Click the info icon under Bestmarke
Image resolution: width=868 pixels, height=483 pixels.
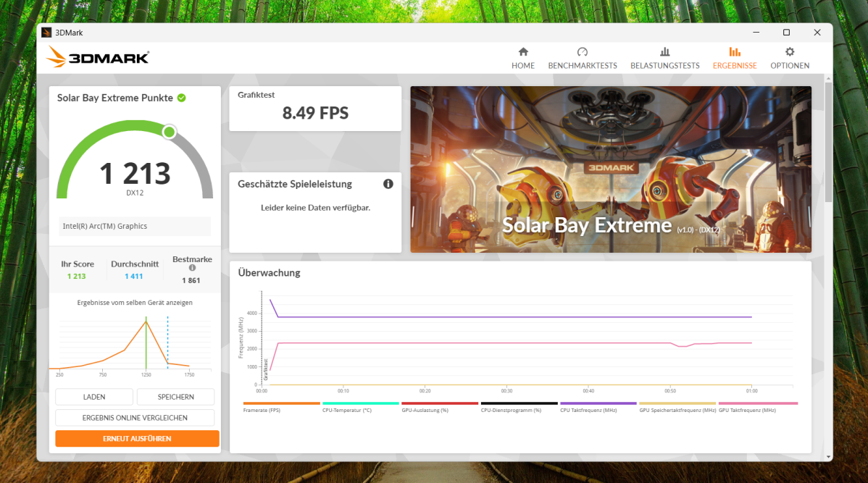[192, 268]
